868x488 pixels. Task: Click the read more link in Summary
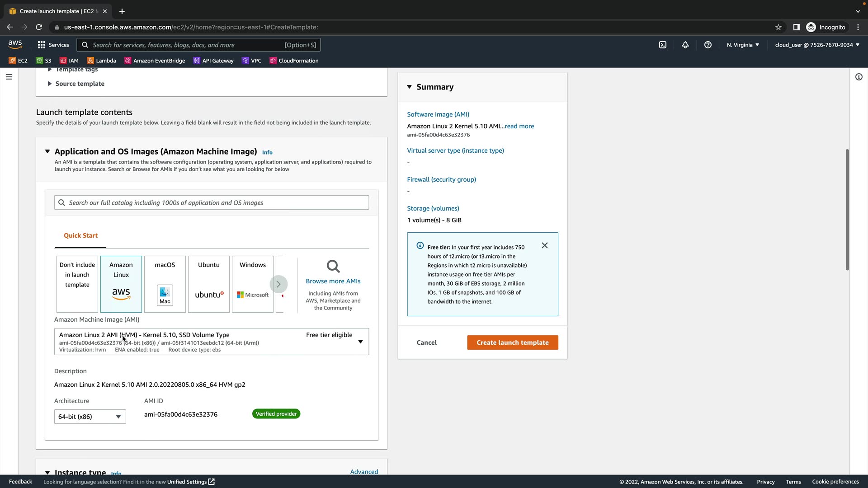tap(519, 126)
